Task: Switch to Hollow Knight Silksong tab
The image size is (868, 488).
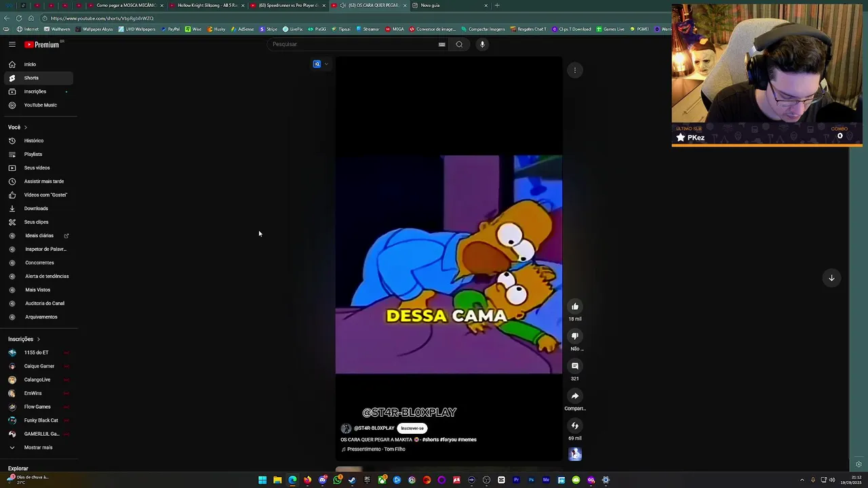Action: [x=206, y=5]
